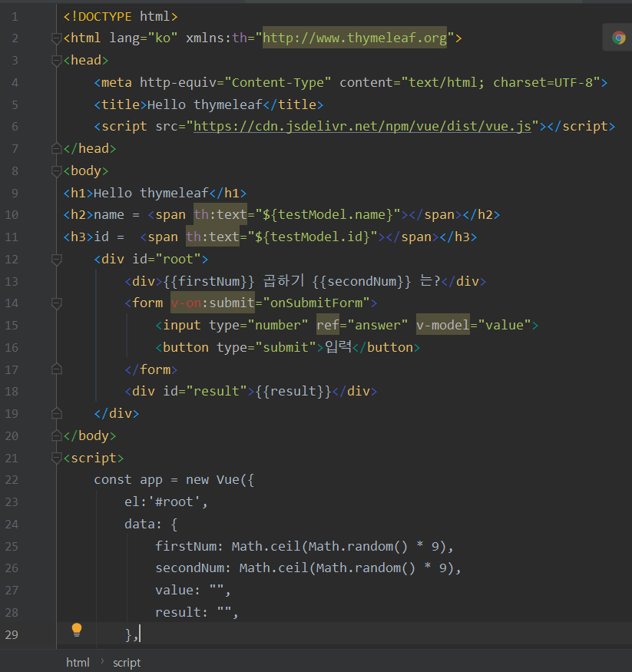The height and width of the screenshot is (672, 632).
Task: Fold closing head tag marker on line 7
Action: tap(56, 148)
